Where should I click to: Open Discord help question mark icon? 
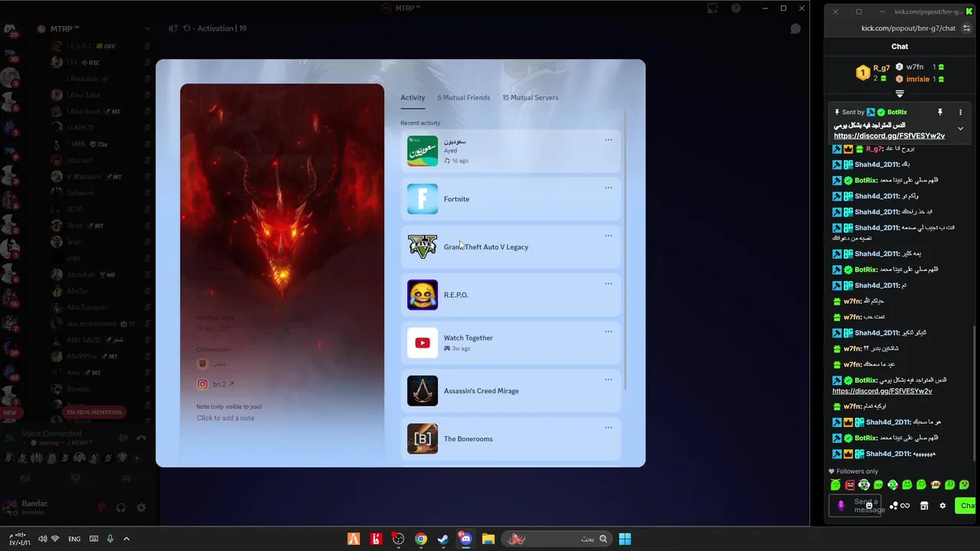click(x=736, y=8)
